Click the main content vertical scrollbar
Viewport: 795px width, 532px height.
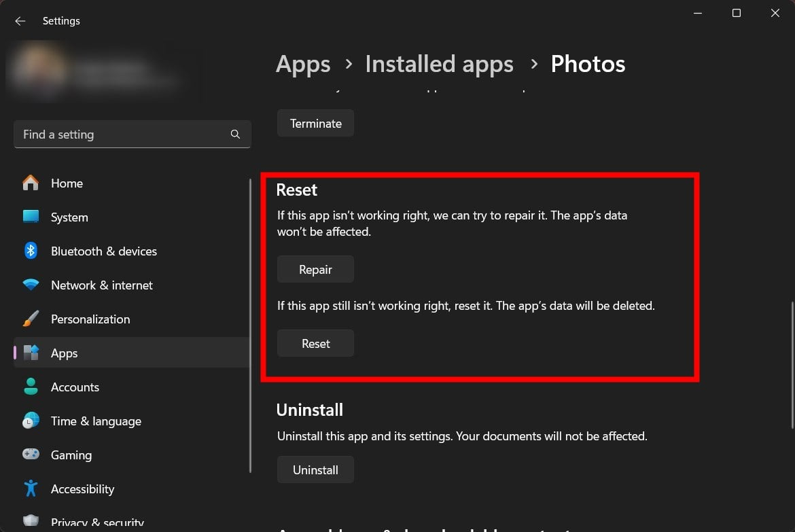[792, 365]
